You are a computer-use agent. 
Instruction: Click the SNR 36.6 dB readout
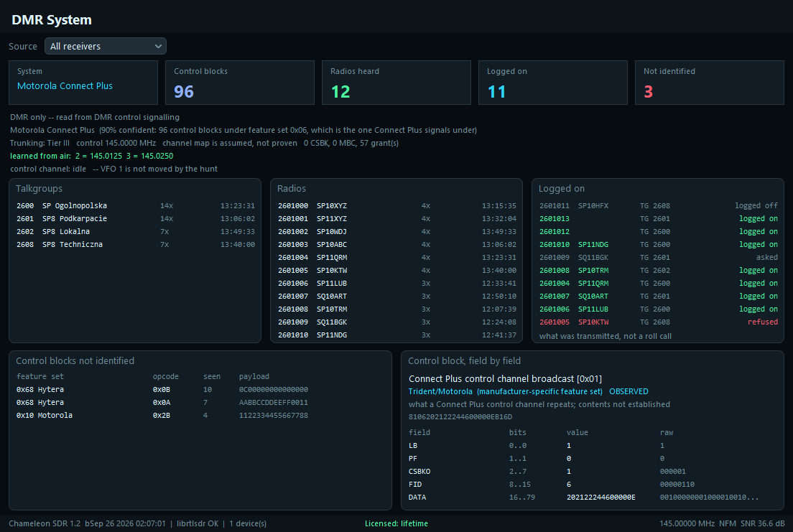tap(763, 523)
